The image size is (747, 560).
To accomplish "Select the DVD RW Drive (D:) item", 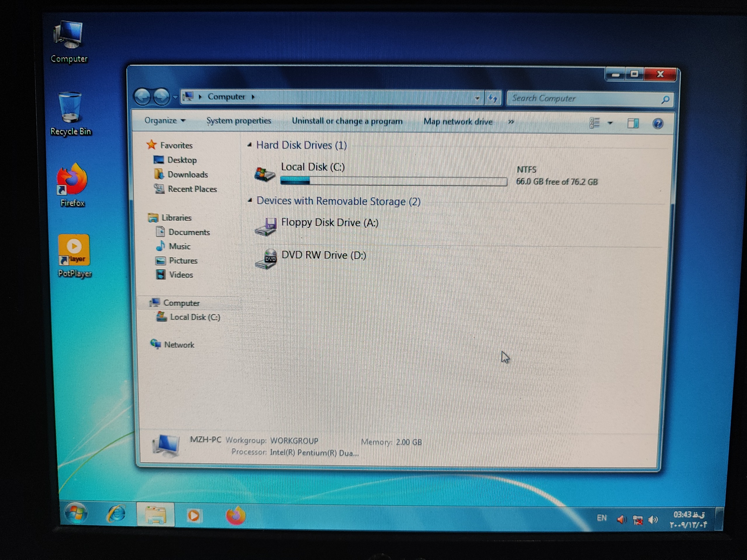I will point(324,255).
